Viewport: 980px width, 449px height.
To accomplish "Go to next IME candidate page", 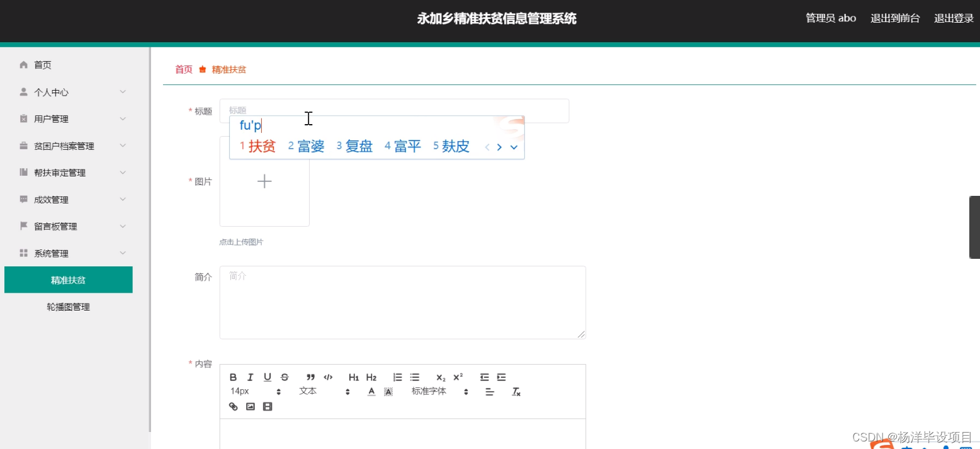I will 499,147.
